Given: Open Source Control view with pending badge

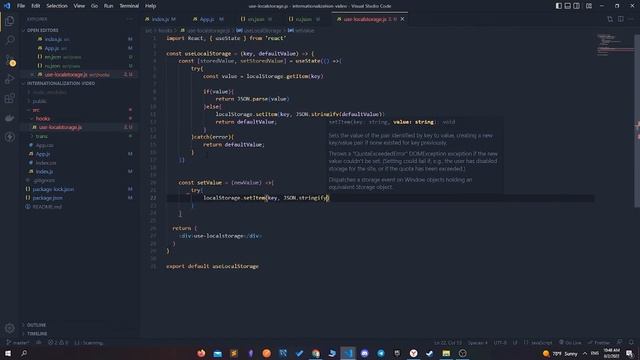Looking at the screenshot, I should tap(9, 60).
